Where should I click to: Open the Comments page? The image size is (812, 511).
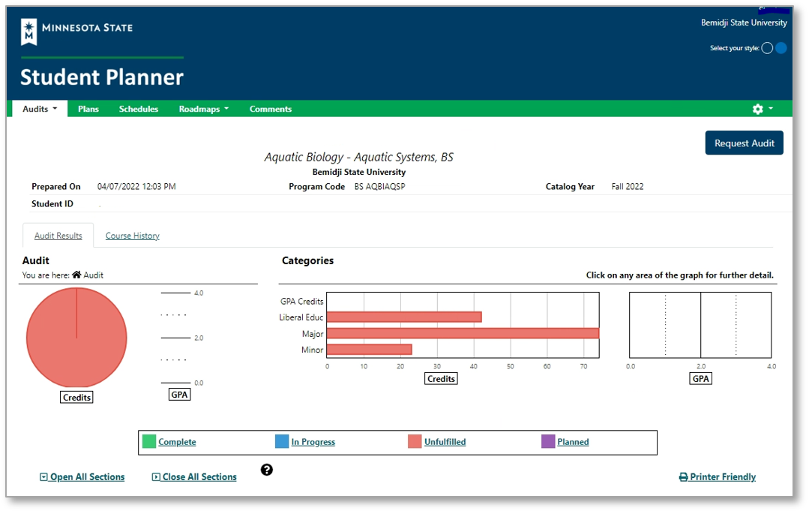pyautogui.click(x=271, y=110)
